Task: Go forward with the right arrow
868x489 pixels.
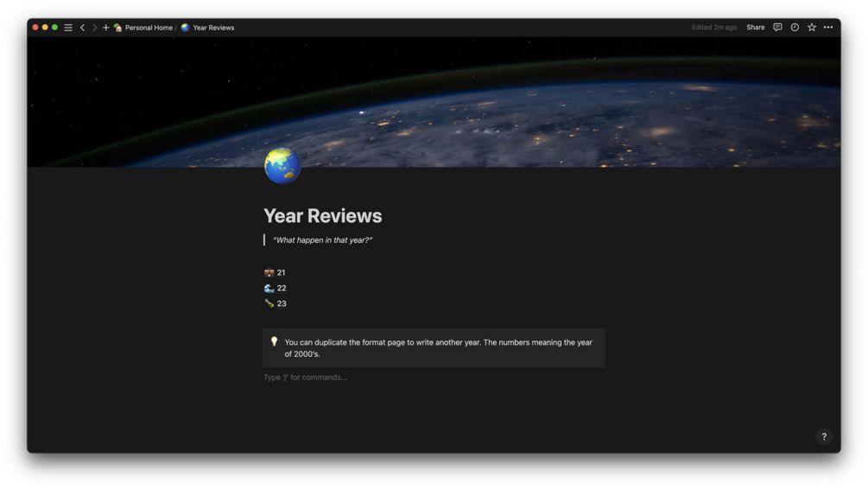Action: tap(95, 28)
